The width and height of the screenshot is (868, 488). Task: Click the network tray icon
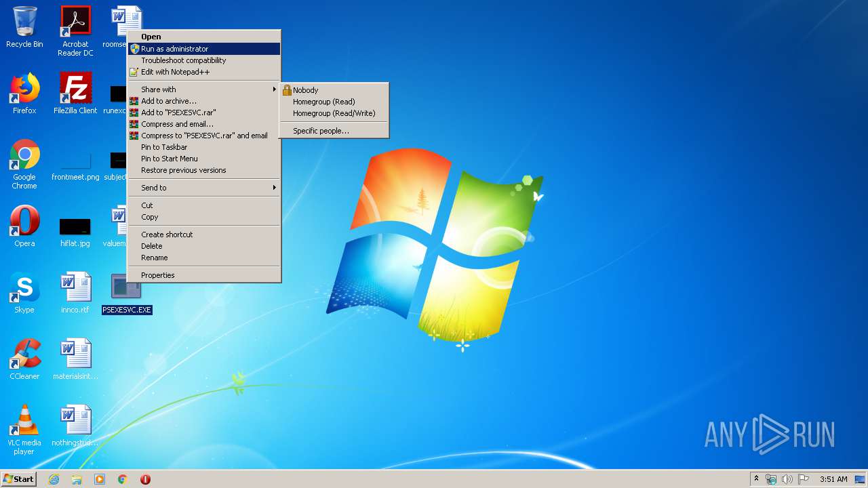(x=771, y=479)
